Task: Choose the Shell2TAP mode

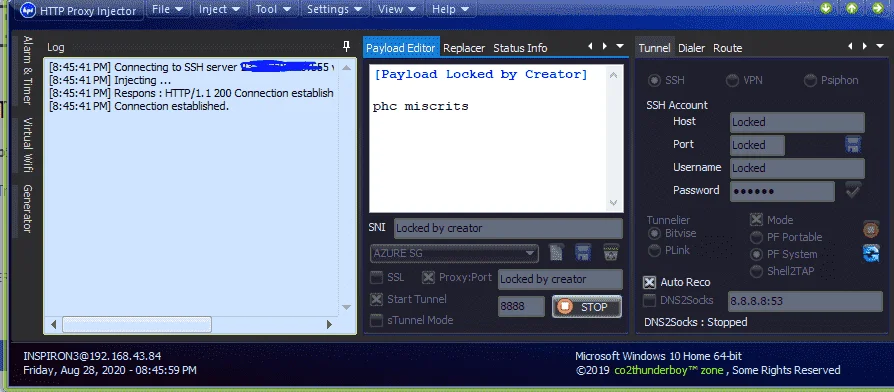Action: tap(757, 272)
